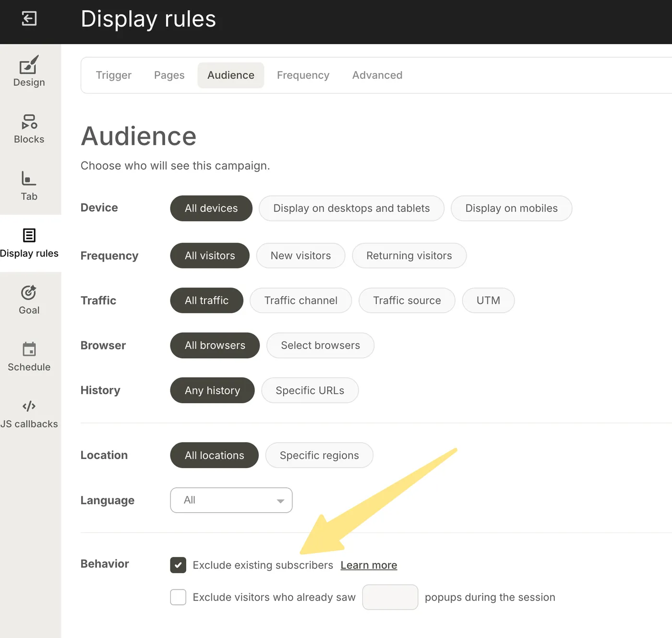Select All locations option
The image size is (672, 638).
coord(215,455)
